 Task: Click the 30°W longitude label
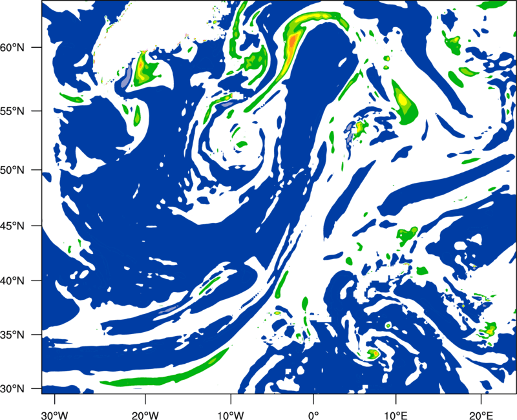coord(54,414)
